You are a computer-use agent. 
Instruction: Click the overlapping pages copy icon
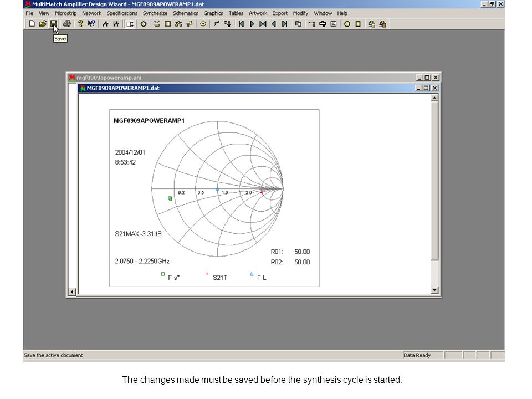tap(298, 24)
